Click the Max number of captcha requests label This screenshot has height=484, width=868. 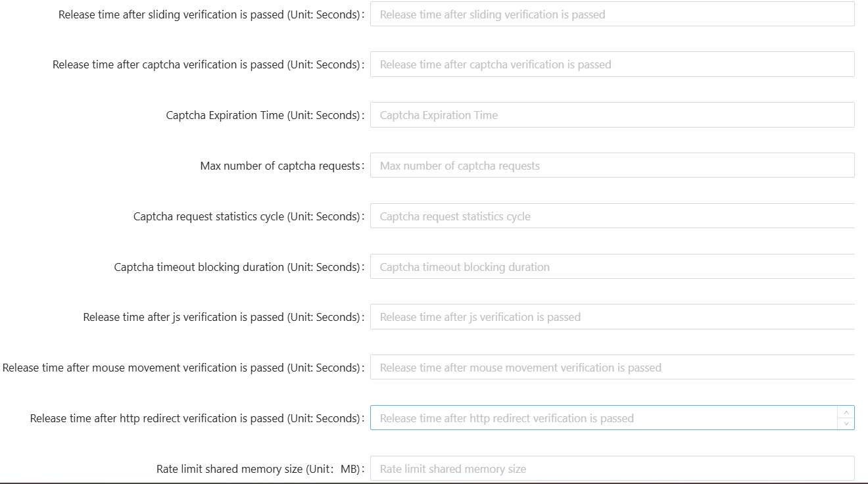[x=281, y=166]
